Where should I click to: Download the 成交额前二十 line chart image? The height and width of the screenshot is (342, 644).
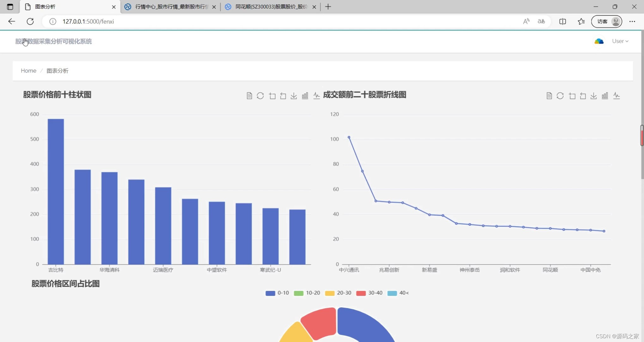click(x=594, y=96)
